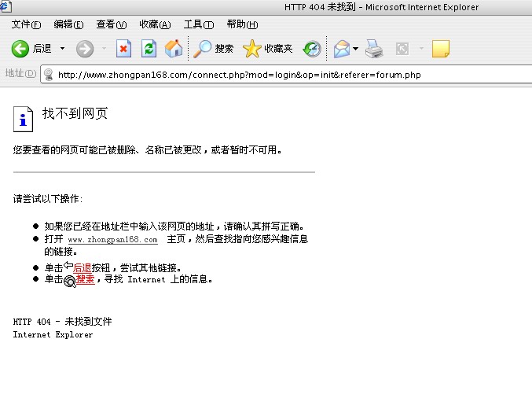The width and height of the screenshot is (532, 420).
Task: Open the 搜索 search toolbar button
Action: tap(214, 49)
